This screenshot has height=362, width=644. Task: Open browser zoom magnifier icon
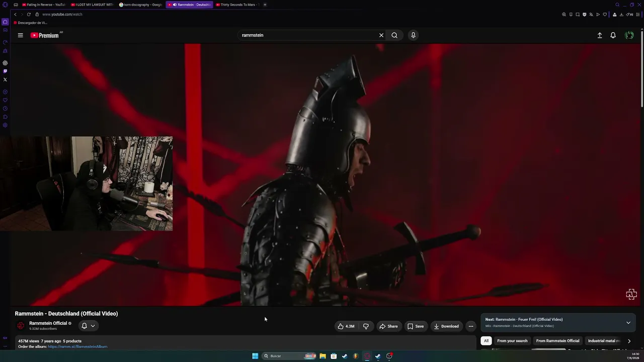pyautogui.click(x=564, y=15)
